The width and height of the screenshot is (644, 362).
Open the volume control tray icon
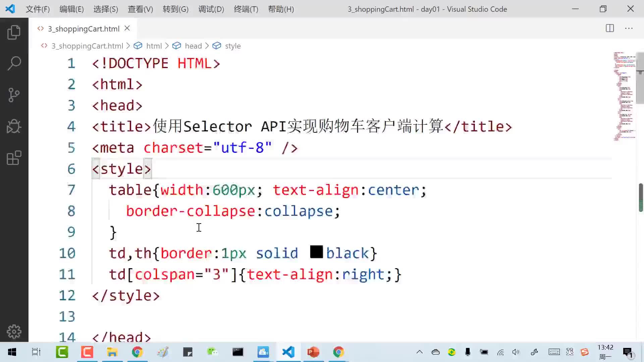[x=516, y=352]
